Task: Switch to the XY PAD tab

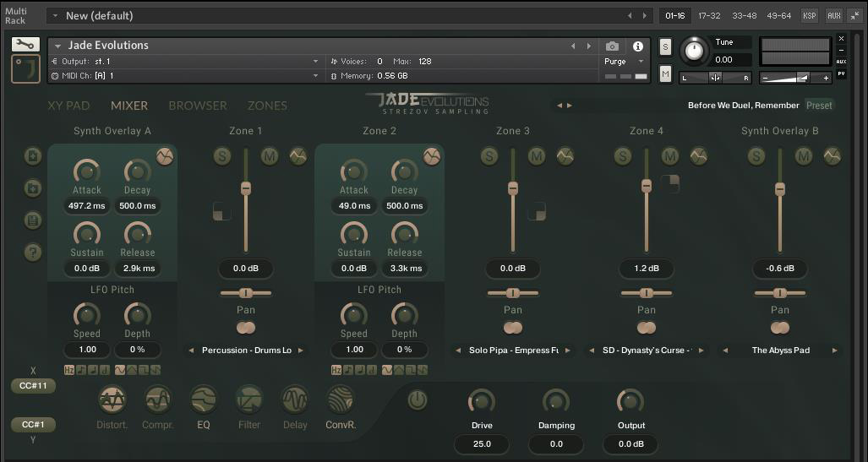Action: [68, 106]
